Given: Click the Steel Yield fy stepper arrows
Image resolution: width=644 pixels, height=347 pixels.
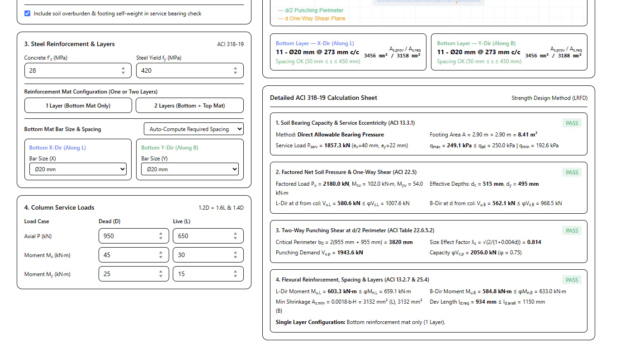Looking at the screenshot, I should click(x=235, y=70).
